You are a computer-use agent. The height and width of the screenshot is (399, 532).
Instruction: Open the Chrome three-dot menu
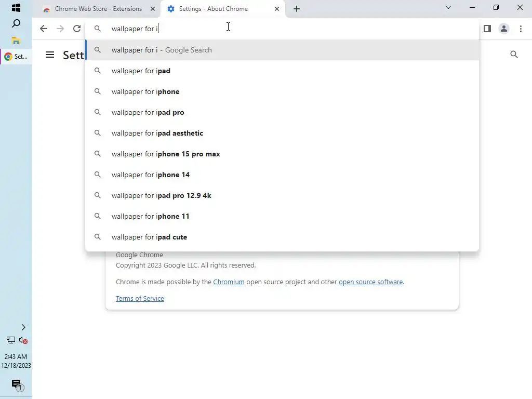pyautogui.click(x=521, y=29)
